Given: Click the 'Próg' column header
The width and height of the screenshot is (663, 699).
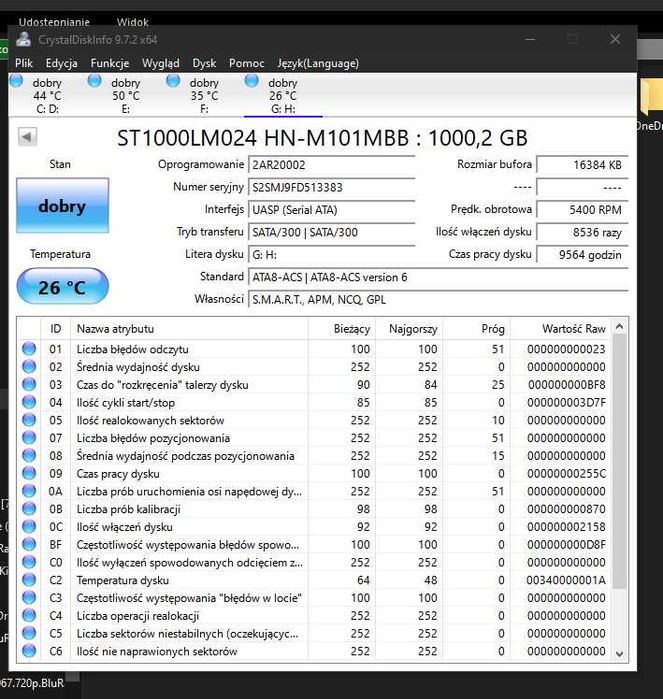Looking at the screenshot, I should 476,329.
